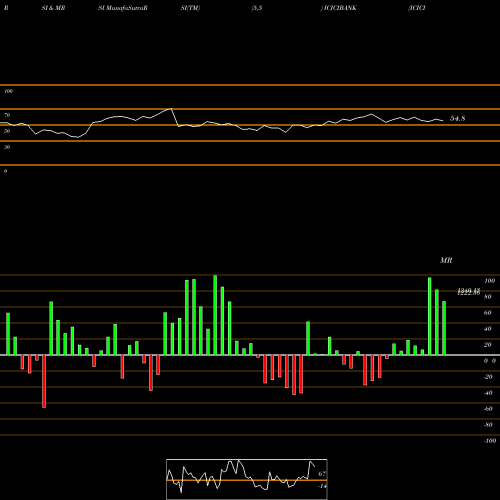Click the histogram axis label 40
The image size is (500, 500).
click(488, 329)
